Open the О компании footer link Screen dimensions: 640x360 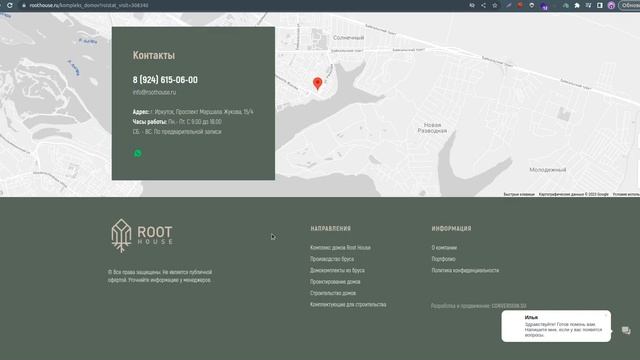click(x=444, y=248)
